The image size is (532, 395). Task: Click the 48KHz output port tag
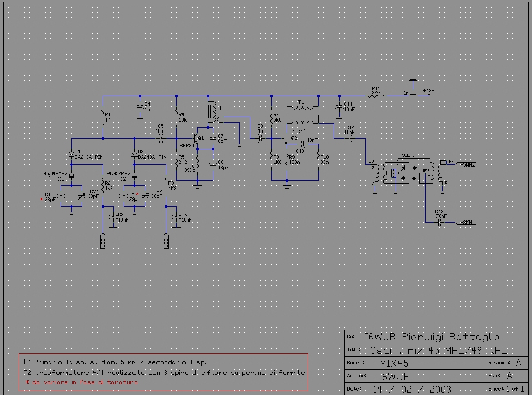tap(466, 222)
